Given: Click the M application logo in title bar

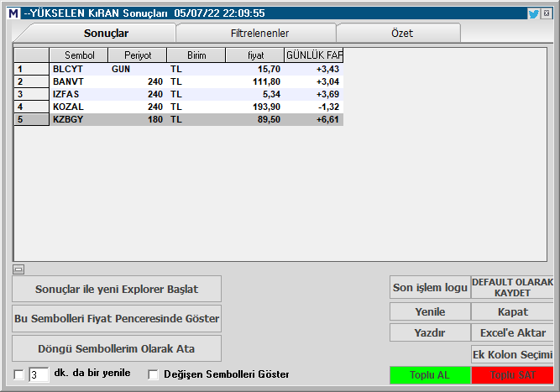Looking at the screenshot, I should click(13, 13).
